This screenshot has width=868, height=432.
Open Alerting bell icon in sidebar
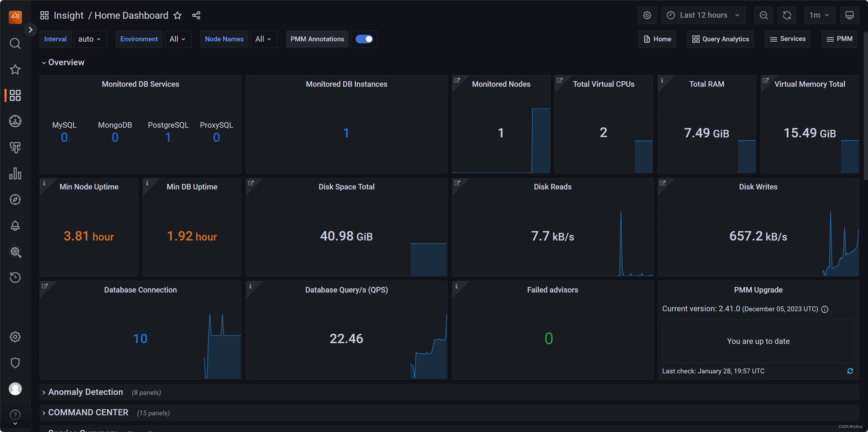[15, 226]
